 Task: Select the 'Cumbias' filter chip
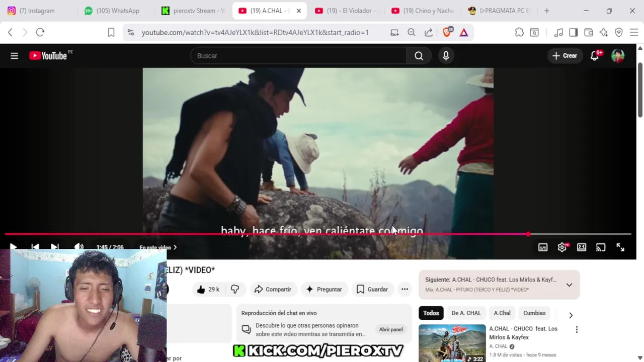534,313
